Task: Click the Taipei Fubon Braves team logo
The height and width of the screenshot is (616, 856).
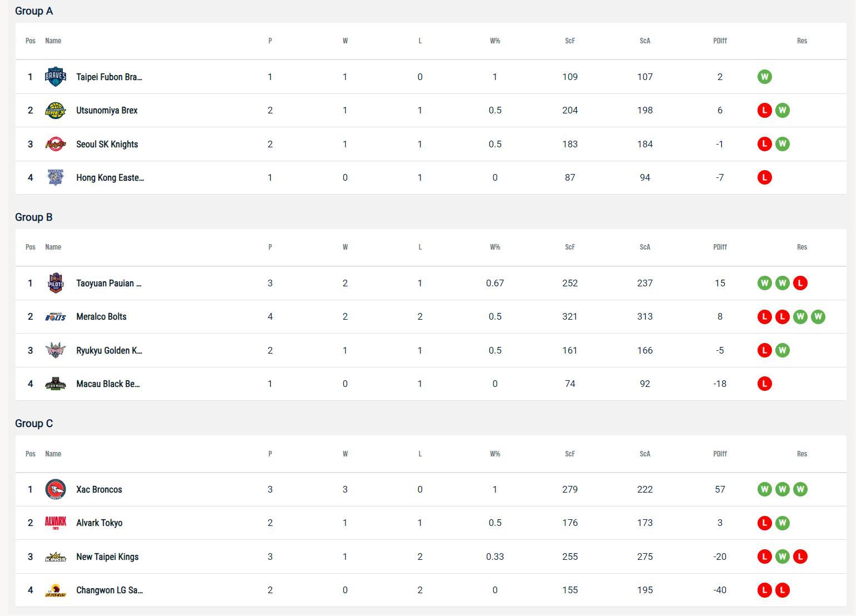Action: point(55,77)
